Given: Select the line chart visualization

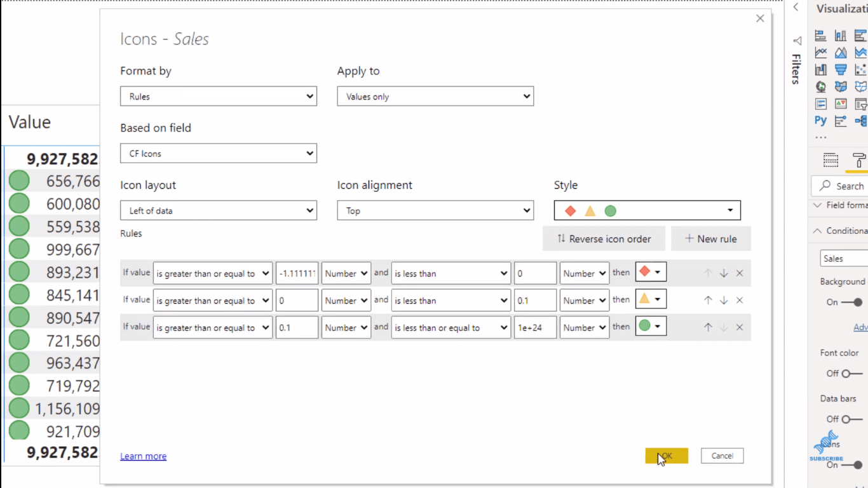Looking at the screenshot, I should (821, 53).
